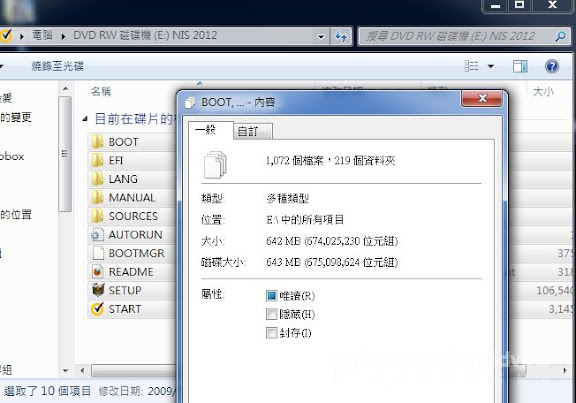Select the BOOTMGR file icon
The width and height of the screenshot is (576, 403).
[x=97, y=253]
